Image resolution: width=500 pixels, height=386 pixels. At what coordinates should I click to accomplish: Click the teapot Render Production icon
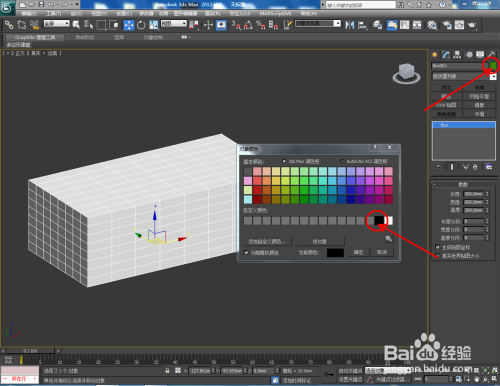(x=472, y=25)
